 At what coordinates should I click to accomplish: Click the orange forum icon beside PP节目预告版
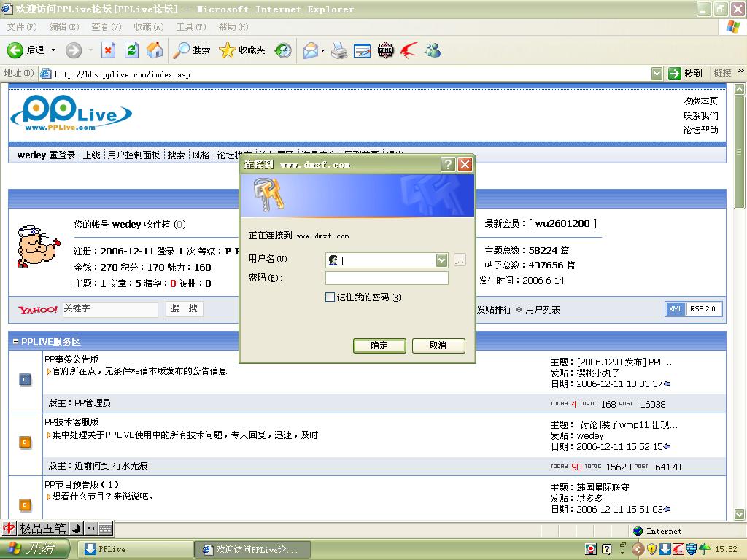click(25, 505)
